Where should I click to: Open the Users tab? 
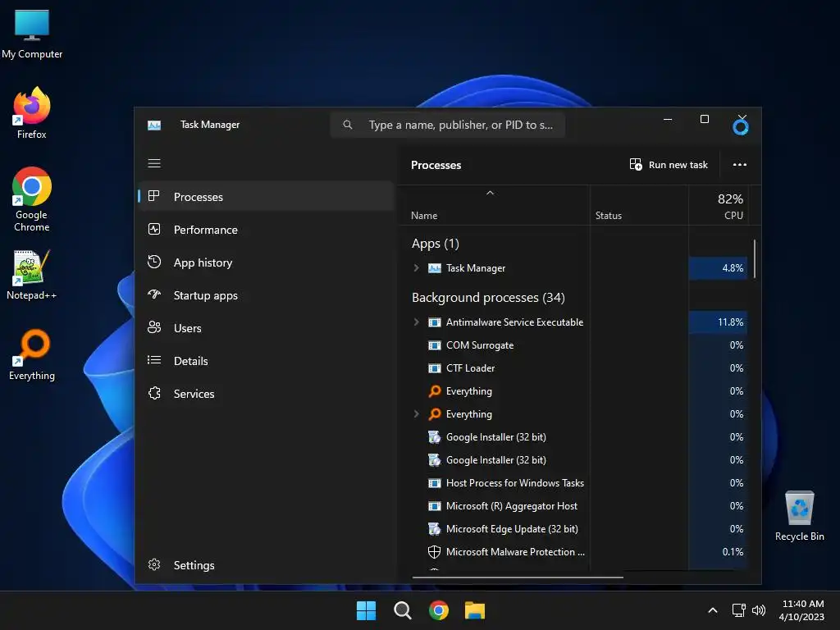[267, 328]
